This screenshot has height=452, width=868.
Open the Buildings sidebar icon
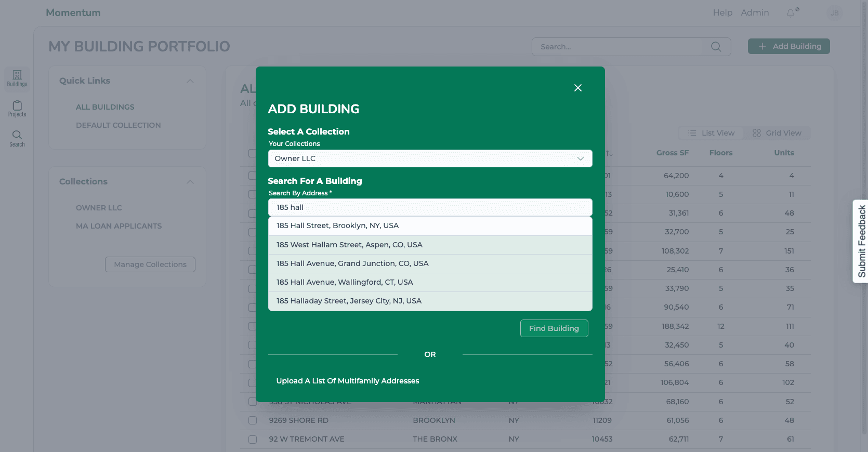[17, 78]
